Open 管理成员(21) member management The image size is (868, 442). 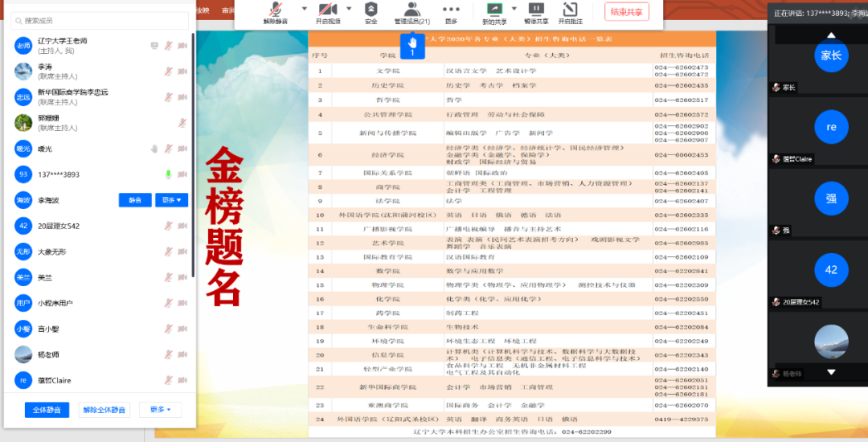[x=411, y=10]
